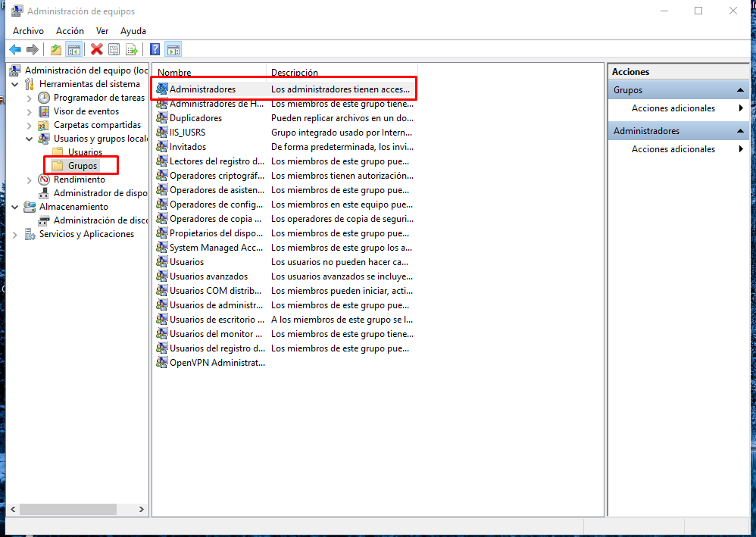Click the Back arrow toolbar icon
The image size is (756, 537).
15,50
